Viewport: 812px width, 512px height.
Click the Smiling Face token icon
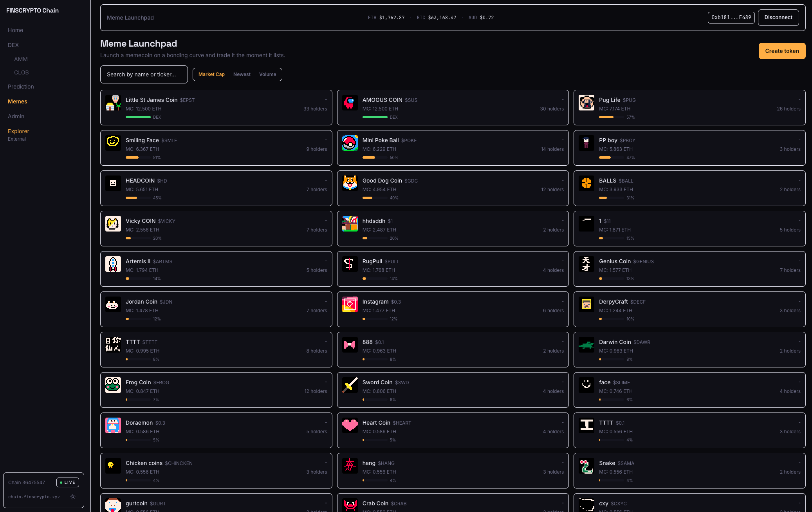coord(113,143)
